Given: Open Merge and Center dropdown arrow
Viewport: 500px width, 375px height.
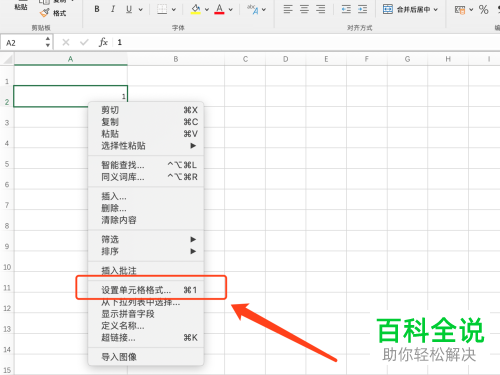Looking at the screenshot, I should pos(436,10).
